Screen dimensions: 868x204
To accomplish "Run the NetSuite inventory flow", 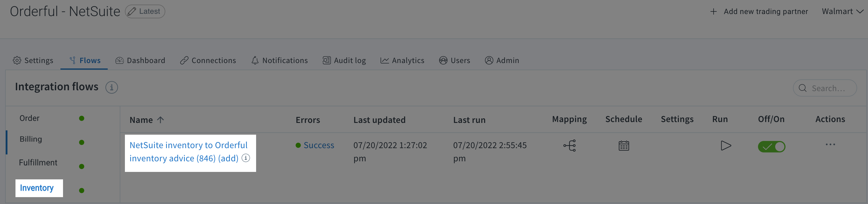I will point(726,146).
